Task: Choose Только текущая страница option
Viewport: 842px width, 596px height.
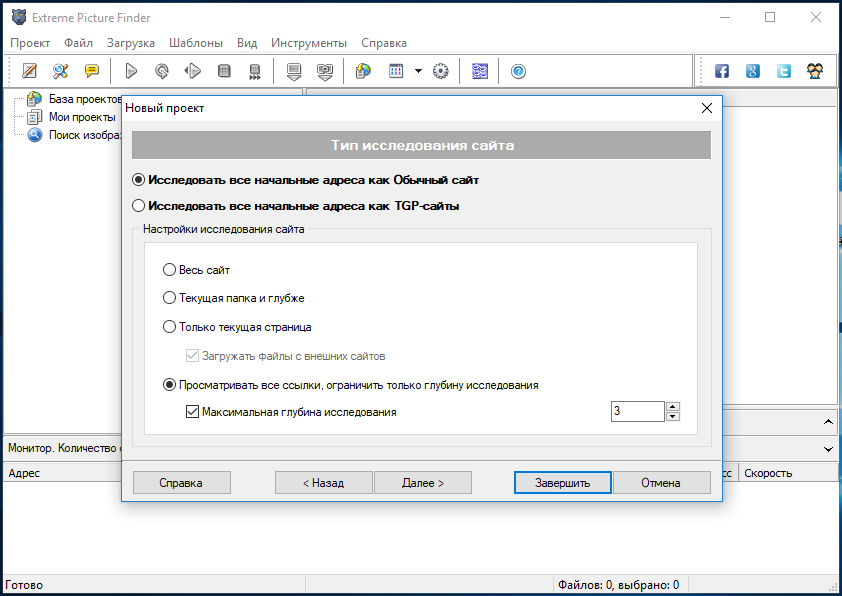Action: point(237,327)
